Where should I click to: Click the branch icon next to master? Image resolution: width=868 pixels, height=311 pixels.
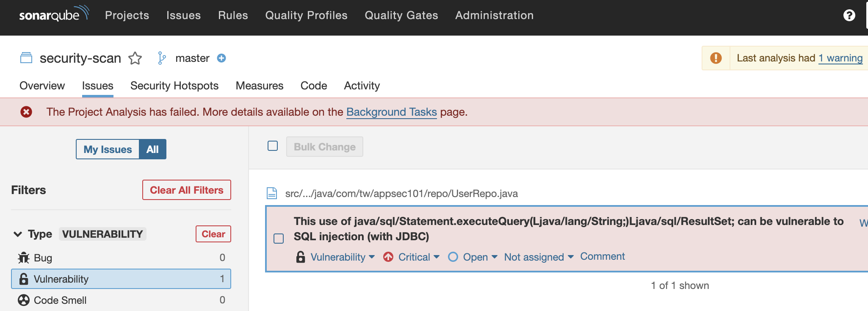tap(162, 58)
